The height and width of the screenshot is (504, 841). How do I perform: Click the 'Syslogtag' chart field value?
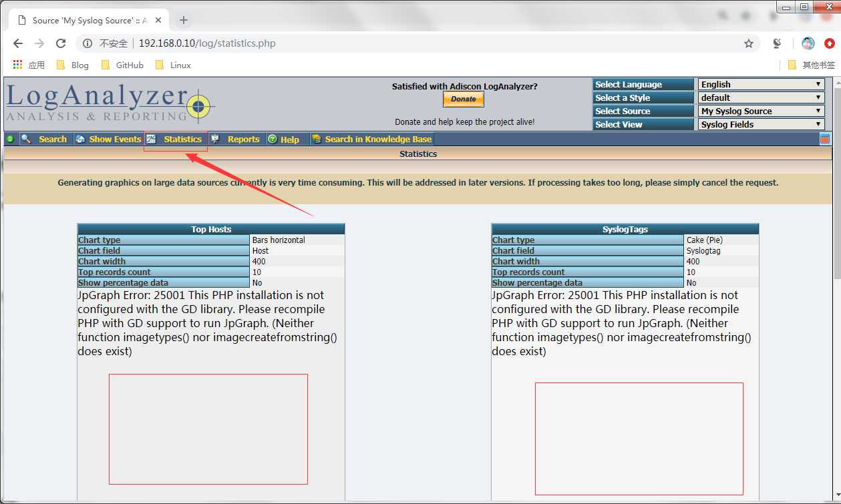point(703,250)
